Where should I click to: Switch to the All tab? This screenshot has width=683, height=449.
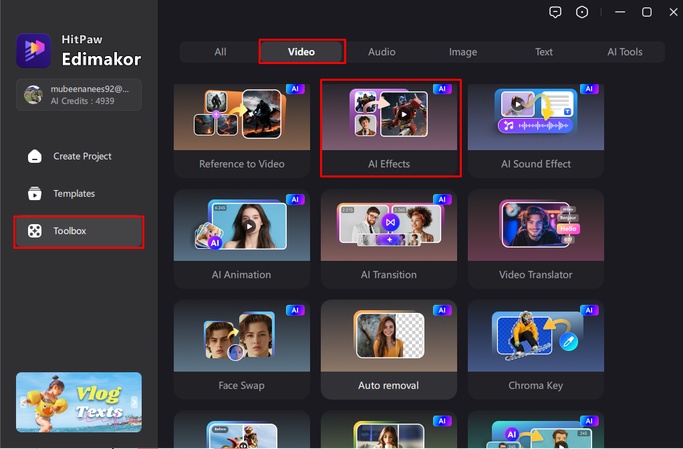coord(220,52)
